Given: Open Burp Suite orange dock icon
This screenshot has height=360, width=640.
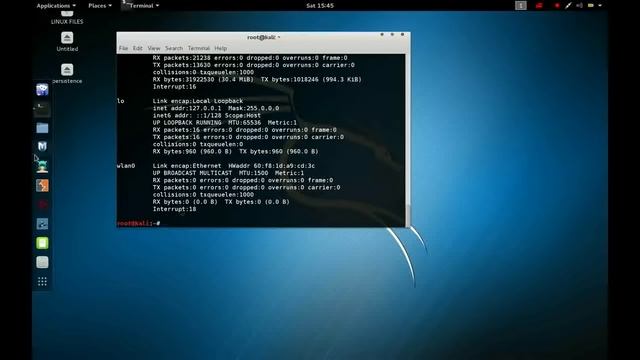Looking at the screenshot, I should (42, 185).
